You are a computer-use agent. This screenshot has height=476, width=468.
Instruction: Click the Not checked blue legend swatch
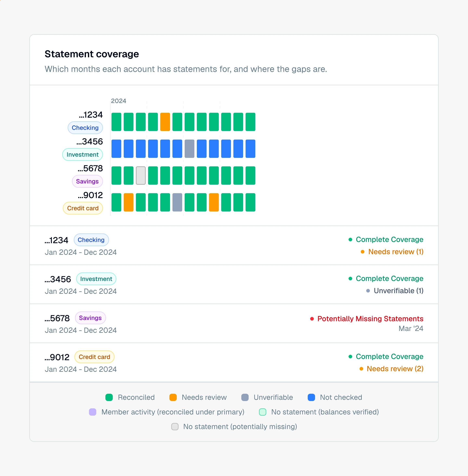[311, 397]
